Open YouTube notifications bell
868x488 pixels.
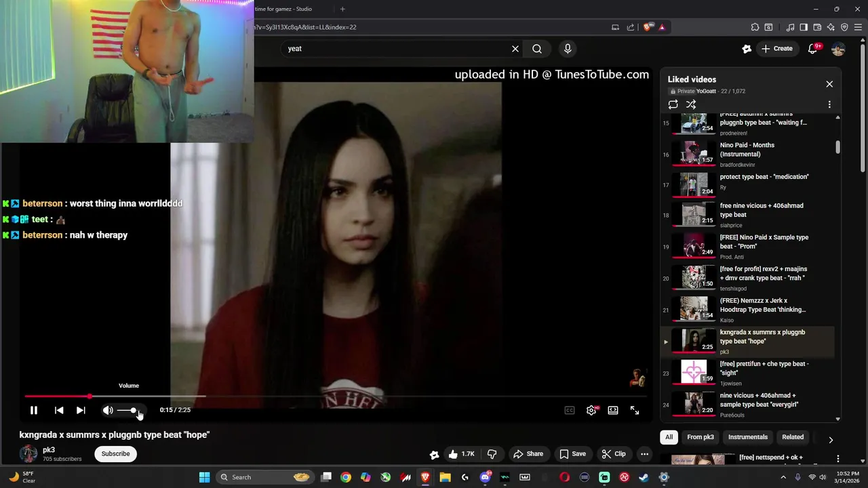tap(813, 48)
